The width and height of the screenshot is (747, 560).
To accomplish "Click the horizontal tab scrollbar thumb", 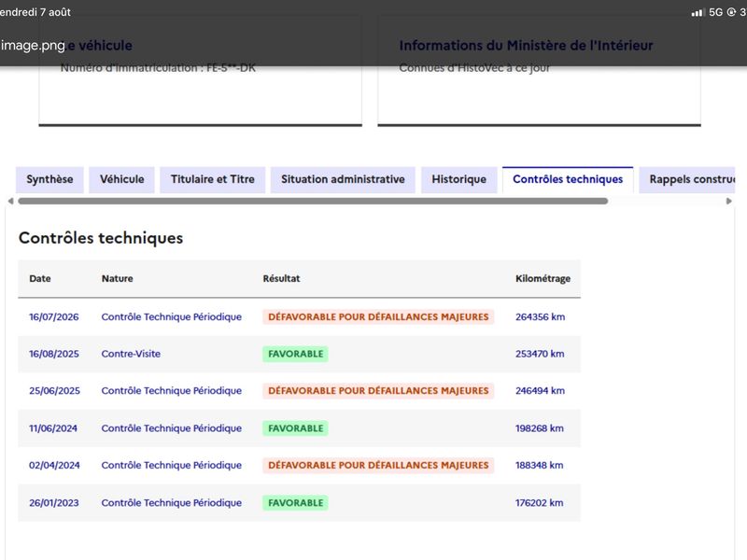I will pos(313,201).
